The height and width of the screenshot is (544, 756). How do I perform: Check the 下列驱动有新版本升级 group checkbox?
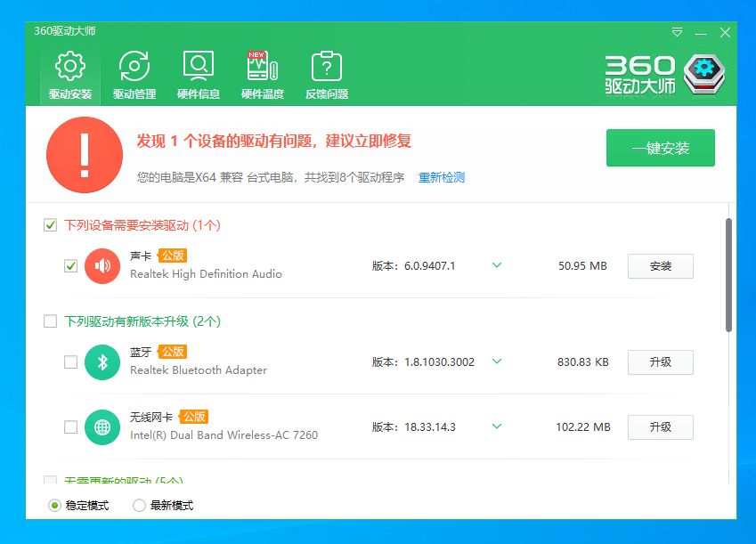point(50,321)
